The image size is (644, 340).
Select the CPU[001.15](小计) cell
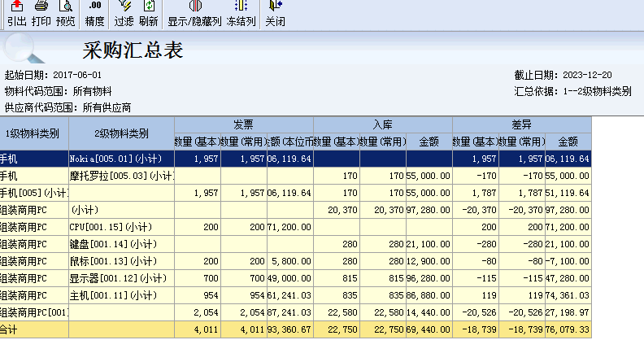click(x=122, y=227)
